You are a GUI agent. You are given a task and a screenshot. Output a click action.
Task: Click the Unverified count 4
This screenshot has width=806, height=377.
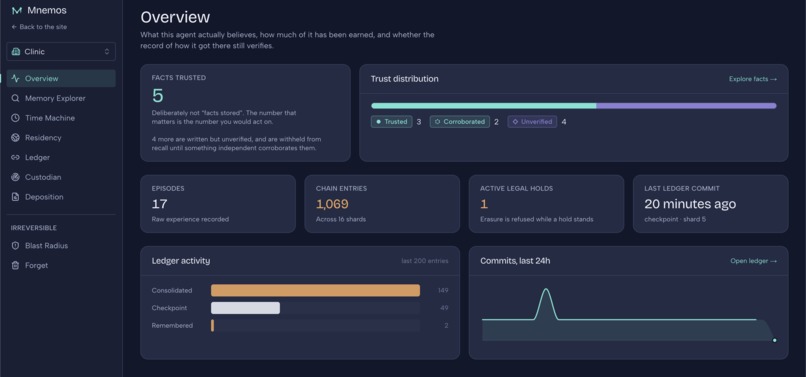[564, 122]
